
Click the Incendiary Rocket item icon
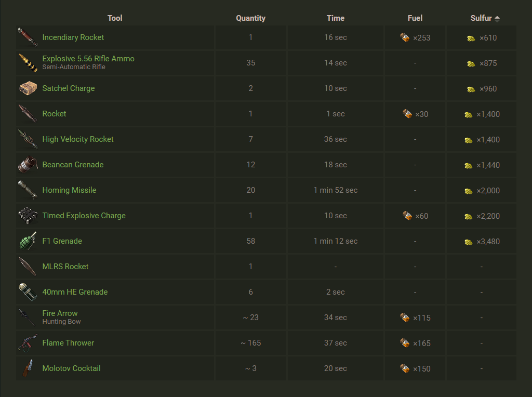(28, 37)
